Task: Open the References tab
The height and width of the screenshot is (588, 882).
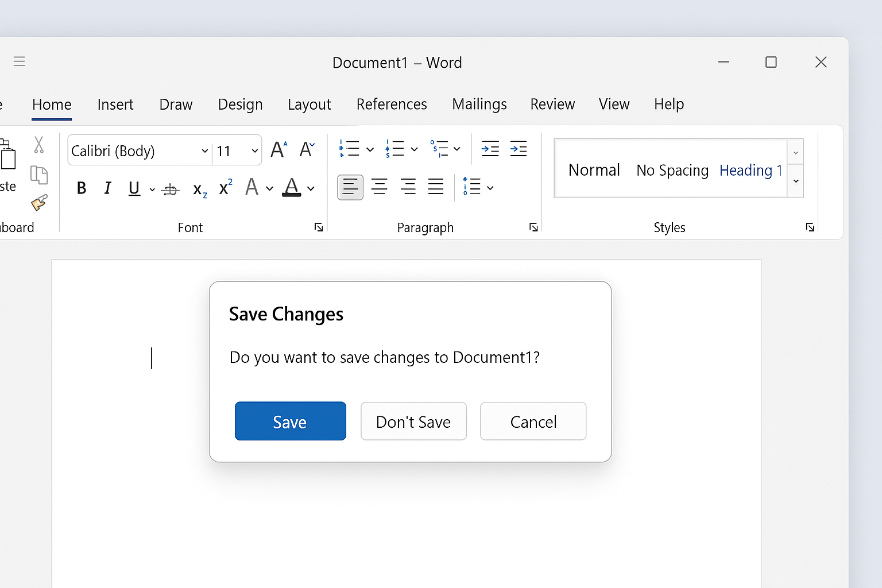Action: tap(392, 105)
